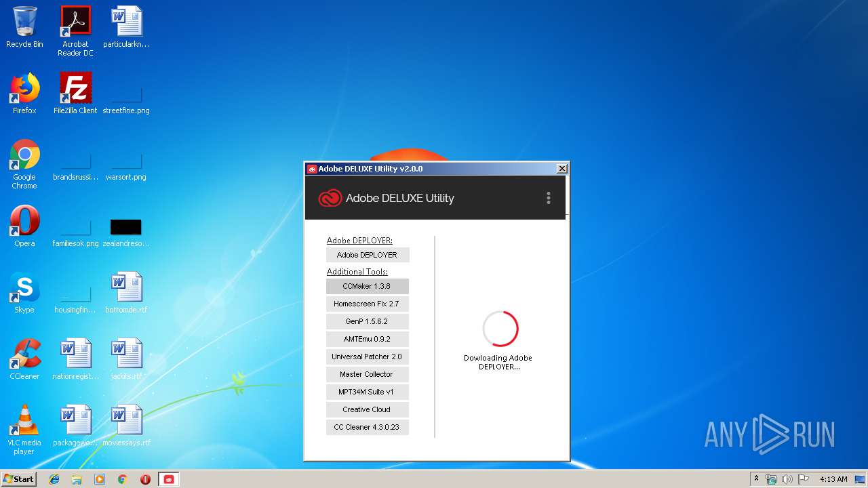Click the Action Center flag icon
The height and width of the screenshot is (488, 868).
tap(804, 479)
